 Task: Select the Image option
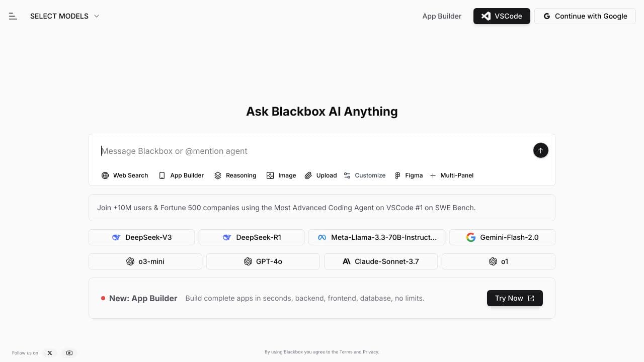tap(281, 175)
